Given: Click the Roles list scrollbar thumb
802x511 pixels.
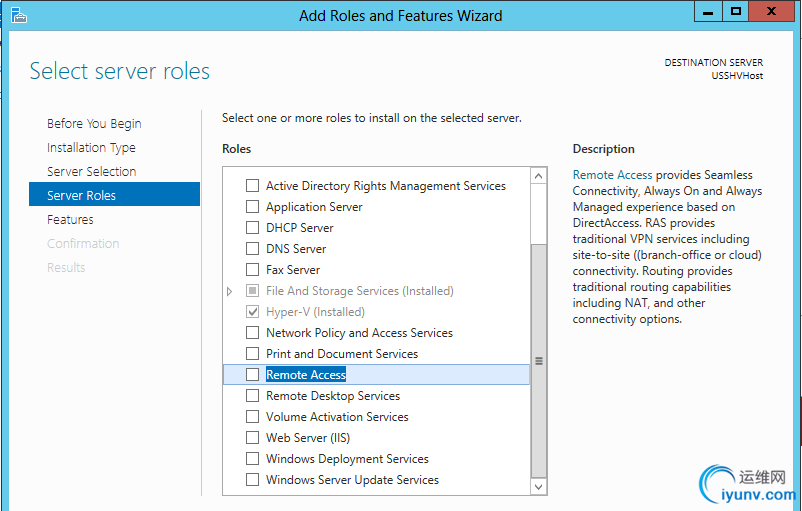Looking at the screenshot, I should pyautogui.click(x=538, y=361).
